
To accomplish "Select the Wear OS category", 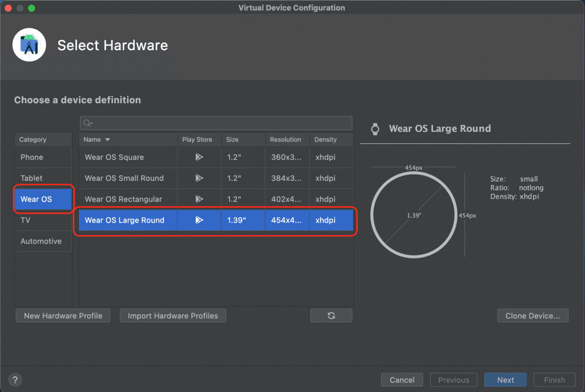I will [x=43, y=199].
